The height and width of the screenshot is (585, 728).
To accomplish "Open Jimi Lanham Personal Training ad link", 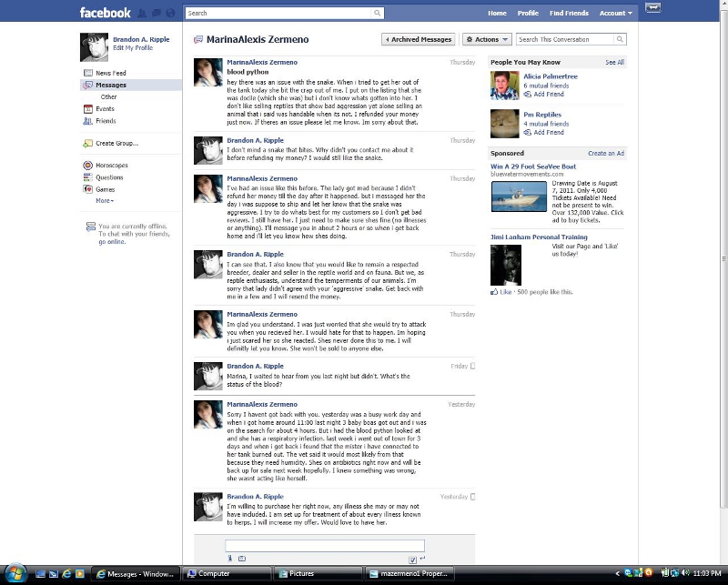I will tap(539, 237).
